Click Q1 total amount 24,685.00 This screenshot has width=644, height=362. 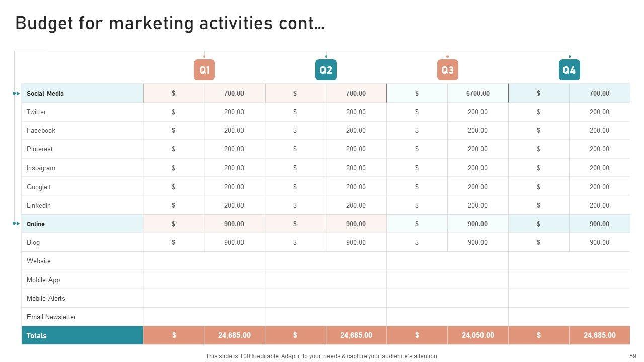click(234, 335)
